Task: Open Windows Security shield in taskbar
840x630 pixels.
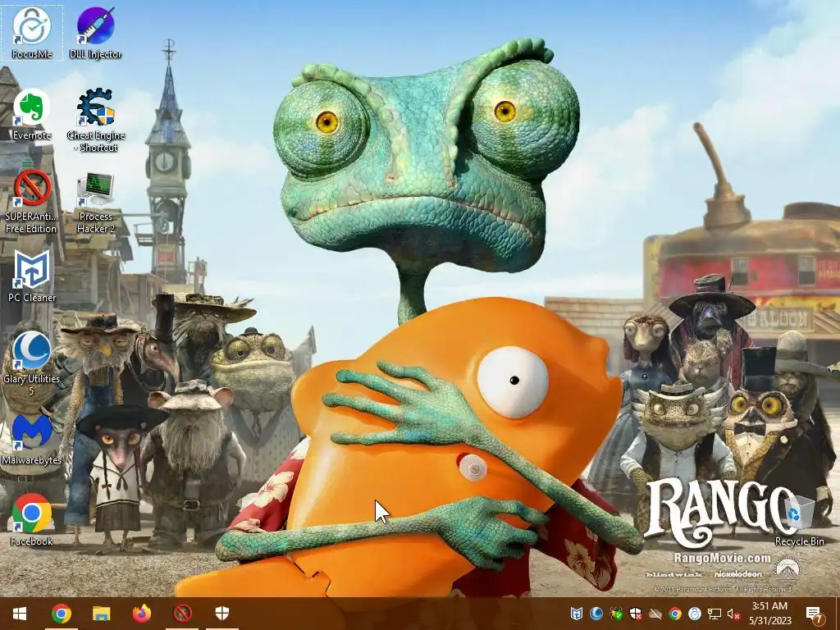Action: point(222,614)
